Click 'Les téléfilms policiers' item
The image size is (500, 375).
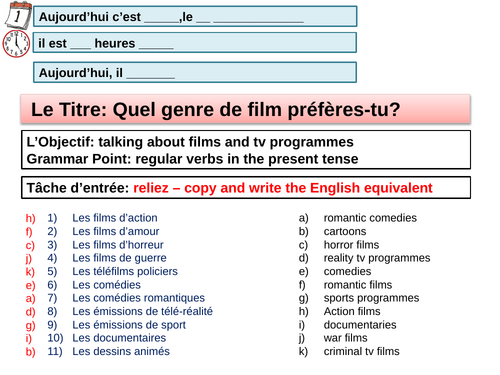[125, 272]
